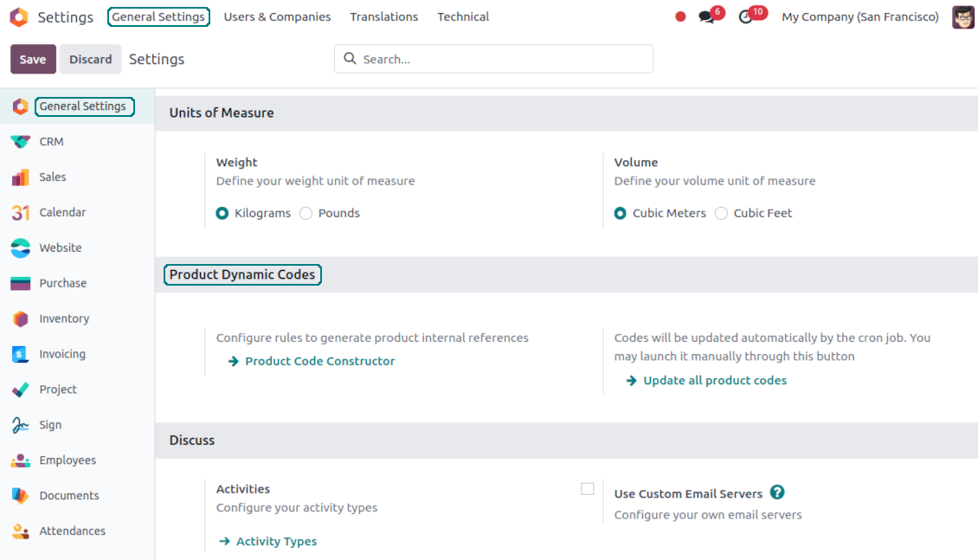
Task: Open the CRM settings icon in sidebar
Action: pos(20,142)
